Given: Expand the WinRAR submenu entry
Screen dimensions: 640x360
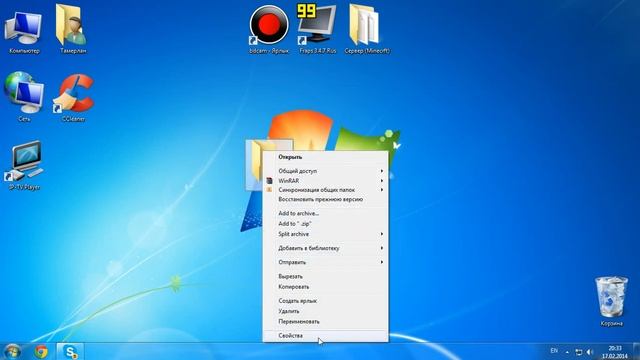Looking at the screenshot, I should click(x=325, y=181).
